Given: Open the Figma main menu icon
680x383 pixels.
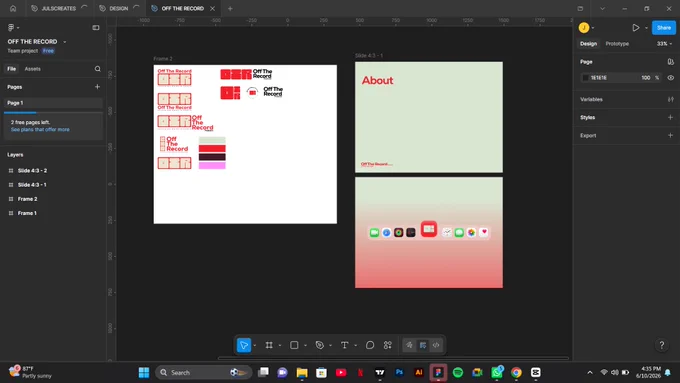Looking at the screenshot, I should point(11,27).
